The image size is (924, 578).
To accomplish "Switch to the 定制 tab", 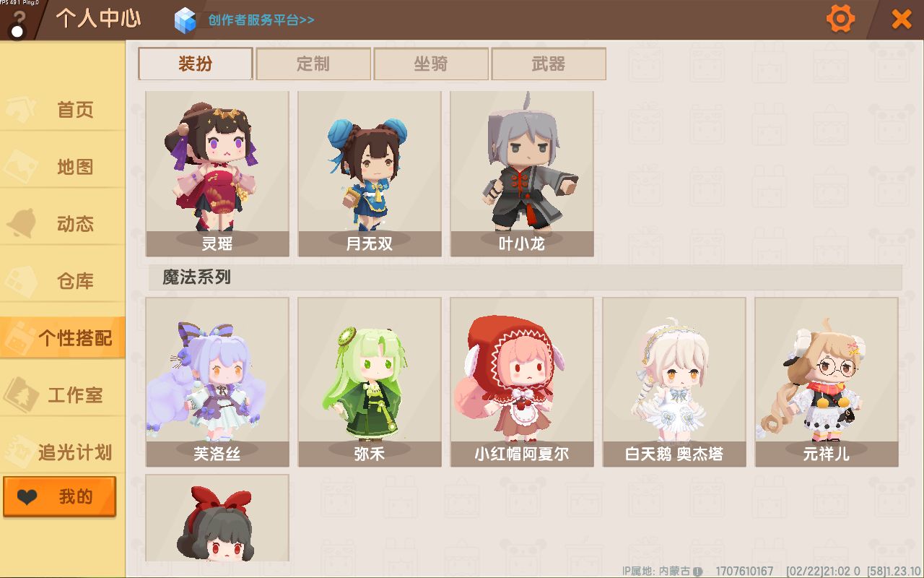I will coord(313,64).
